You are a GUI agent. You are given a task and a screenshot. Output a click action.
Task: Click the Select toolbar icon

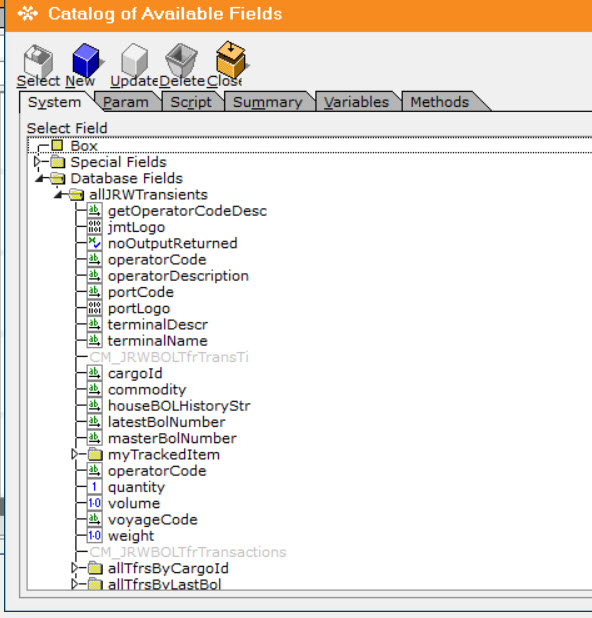point(38,60)
